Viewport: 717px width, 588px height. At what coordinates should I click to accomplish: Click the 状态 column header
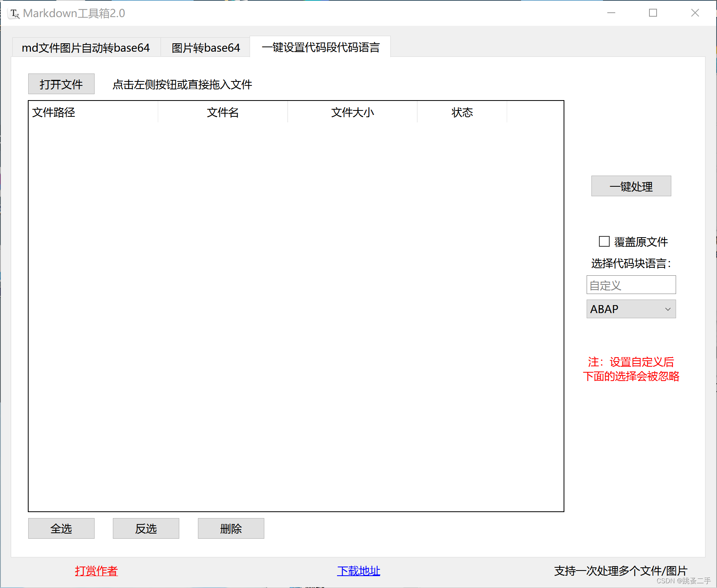[462, 112]
